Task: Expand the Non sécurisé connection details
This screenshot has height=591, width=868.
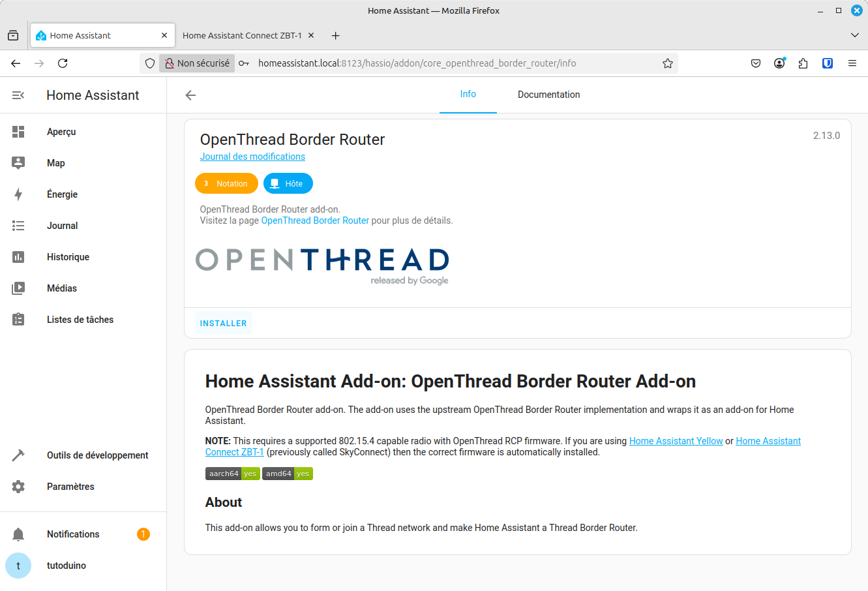Action: point(199,63)
